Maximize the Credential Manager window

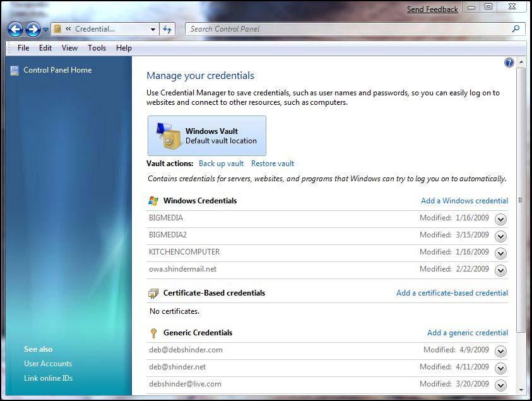488,6
